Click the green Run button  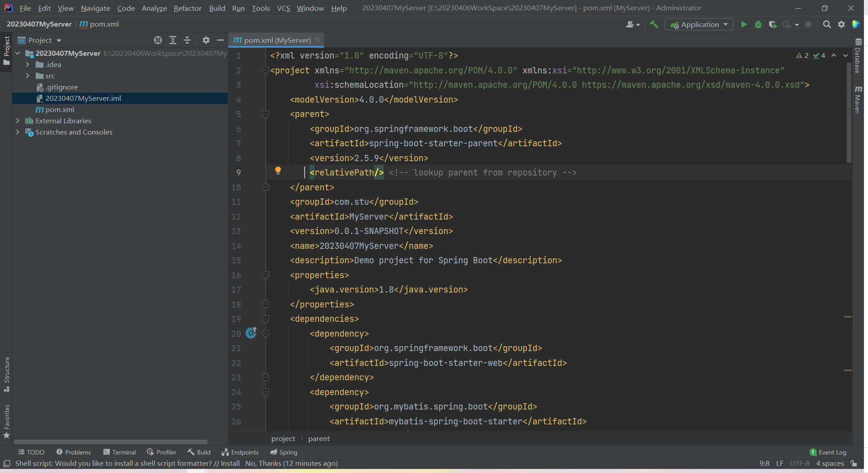point(744,25)
